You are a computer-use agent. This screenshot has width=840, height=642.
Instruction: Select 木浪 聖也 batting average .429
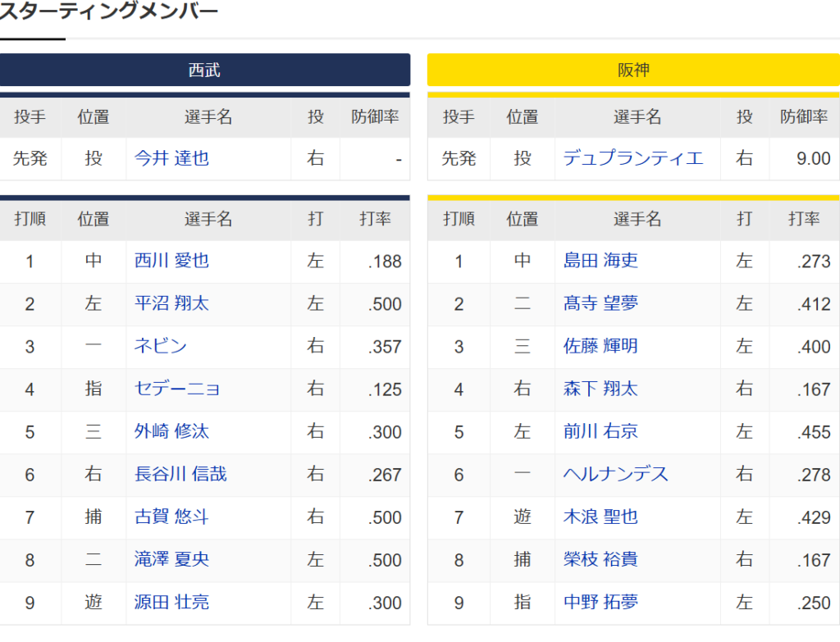[814, 517]
